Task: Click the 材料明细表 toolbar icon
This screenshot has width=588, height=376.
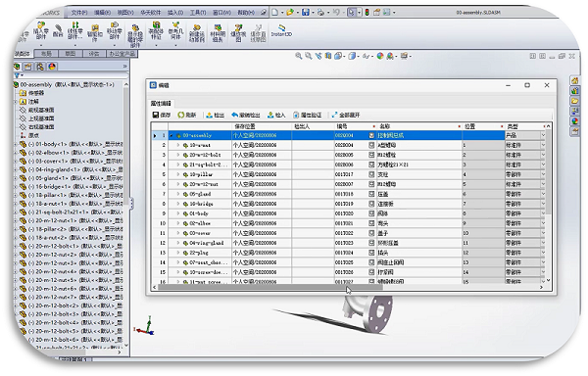Action: 218,33
